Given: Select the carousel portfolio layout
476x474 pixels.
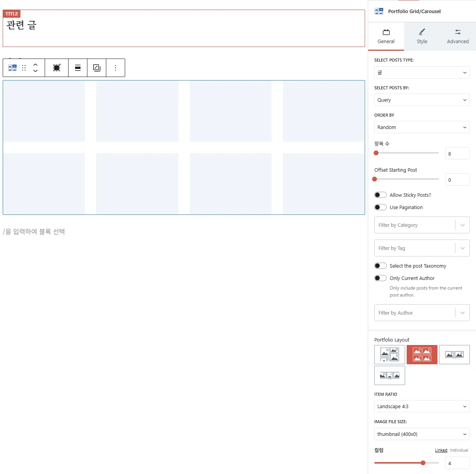Looking at the screenshot, I should [x=454, y=355].
